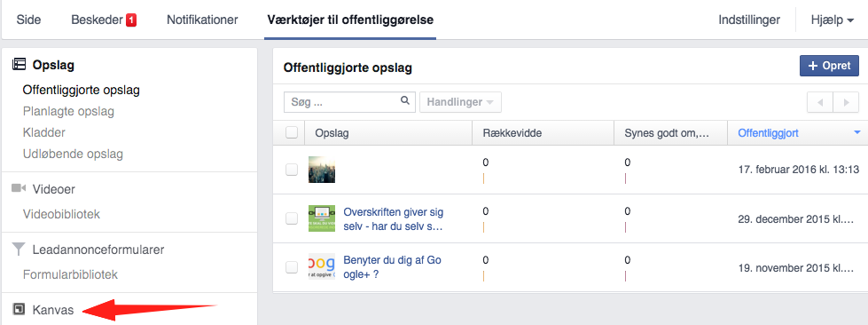
Task: Click the Opslag list icon in sidebar
Action: [x=19, y=65]
